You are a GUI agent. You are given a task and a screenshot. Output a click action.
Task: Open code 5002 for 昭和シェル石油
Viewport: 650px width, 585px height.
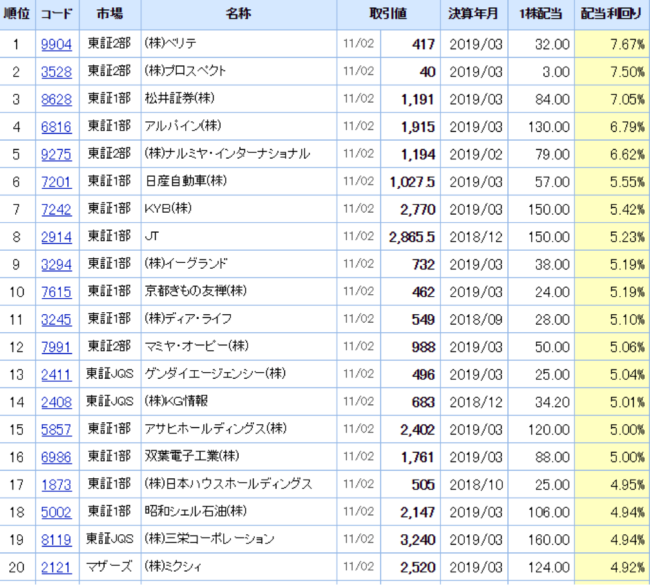[56, 511]
